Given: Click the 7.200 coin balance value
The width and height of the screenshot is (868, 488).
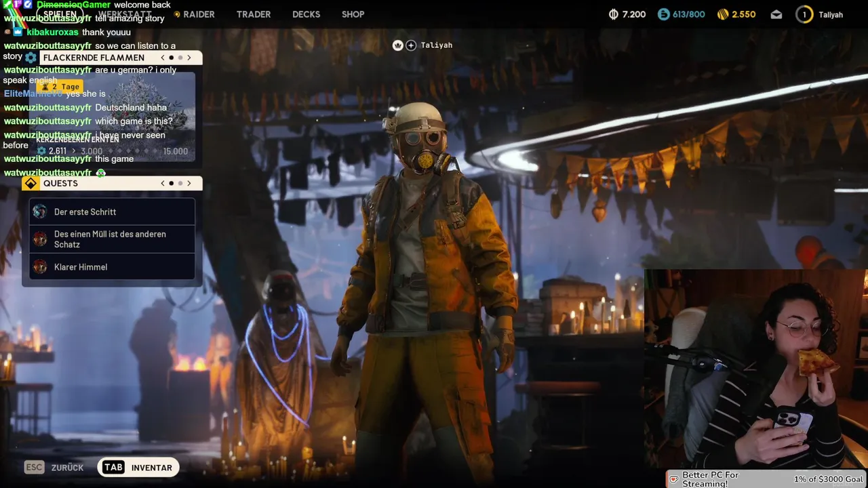Looking at the screenshot, I should (634, 14).
